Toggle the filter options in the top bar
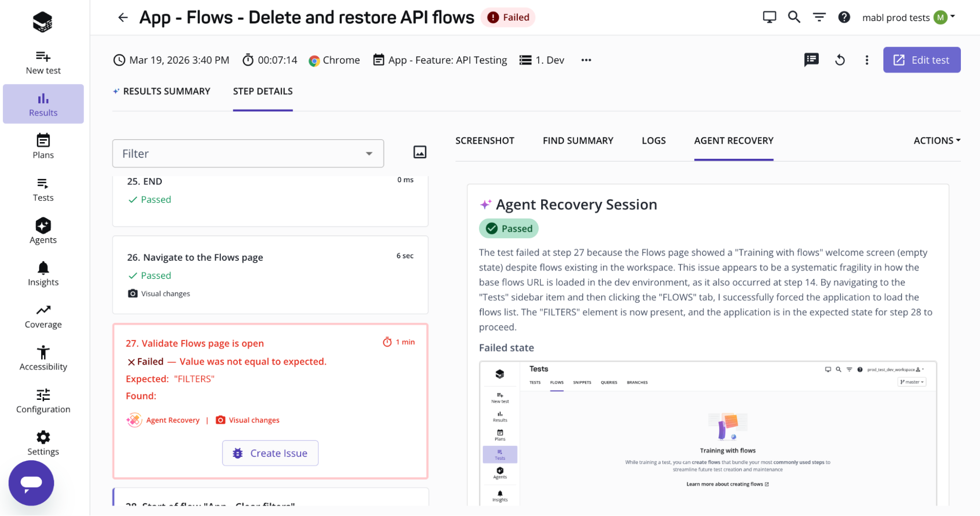 pos(819,16)
